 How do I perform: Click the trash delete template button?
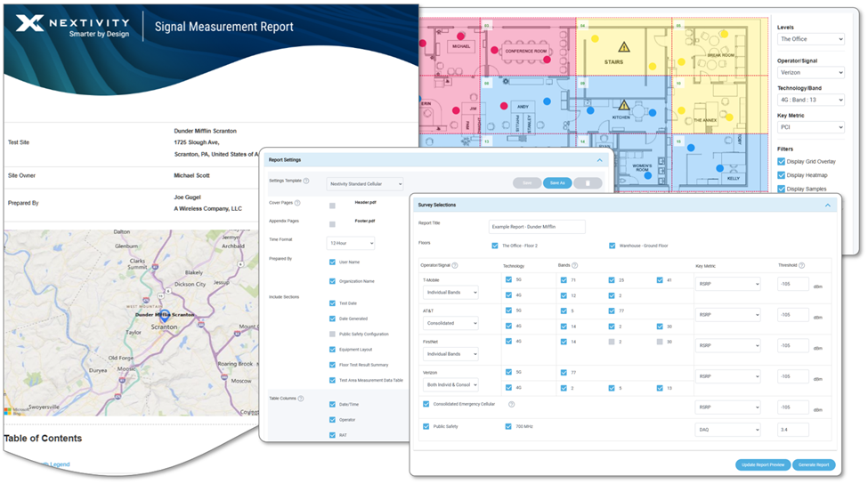point(588,183)
